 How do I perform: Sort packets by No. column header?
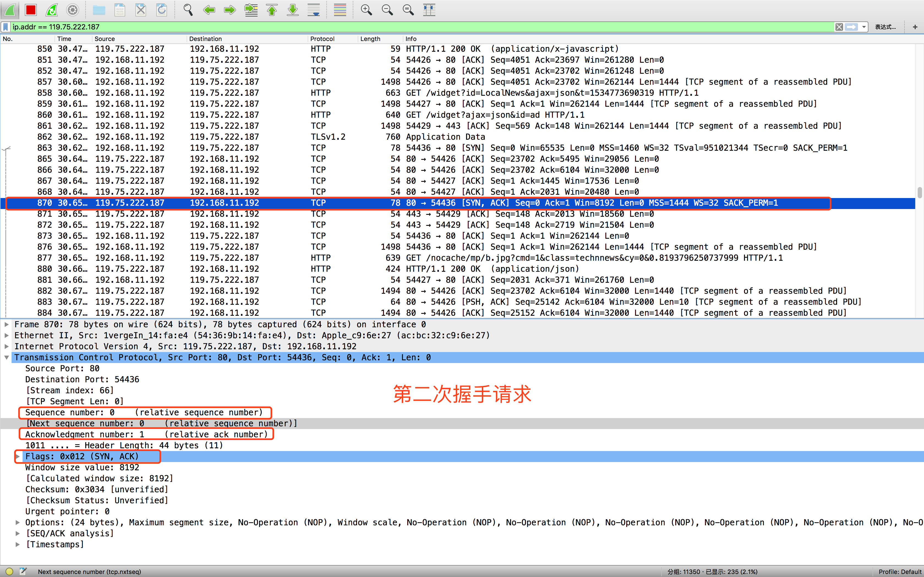[x=28, y=39]
